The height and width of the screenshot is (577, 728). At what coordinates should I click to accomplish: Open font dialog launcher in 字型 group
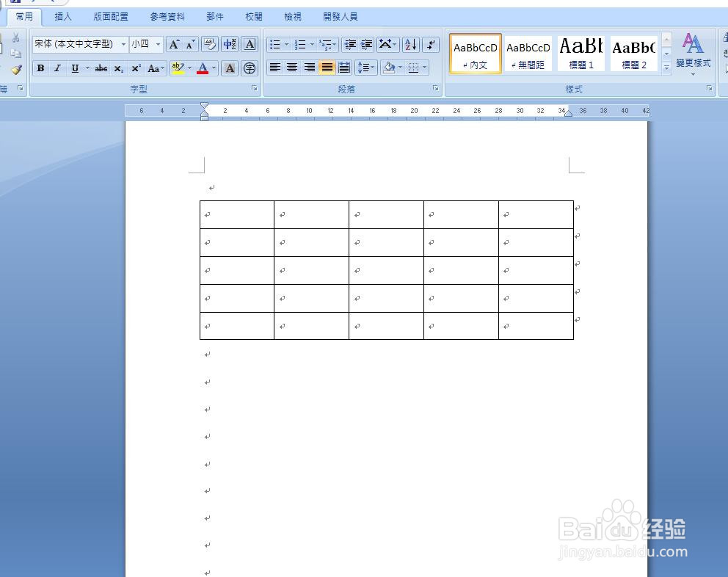click(255, 88)
